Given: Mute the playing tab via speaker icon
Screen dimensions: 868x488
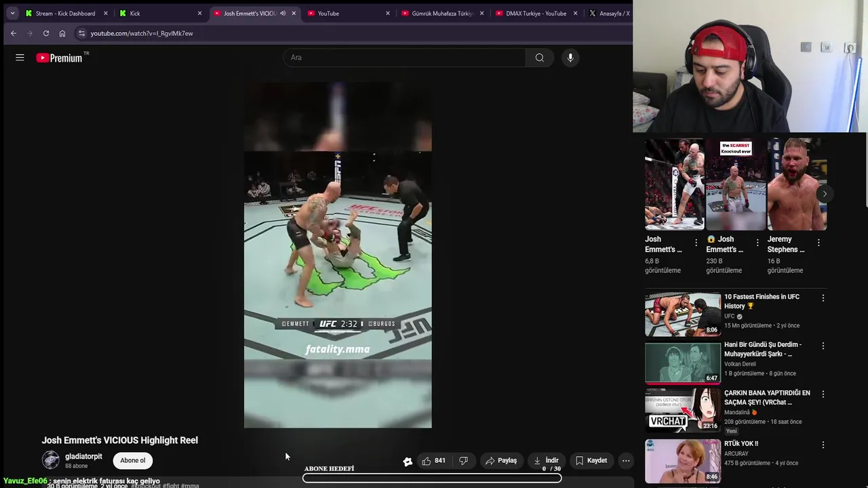Looking at the screenshot, I should tap(283, 13).
